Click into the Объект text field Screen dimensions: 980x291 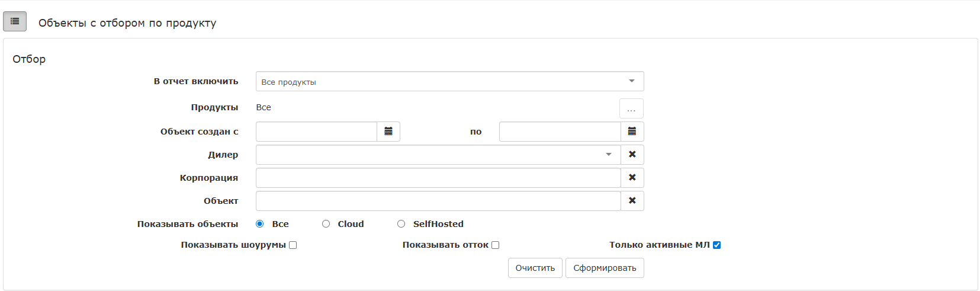click(438, 201)
